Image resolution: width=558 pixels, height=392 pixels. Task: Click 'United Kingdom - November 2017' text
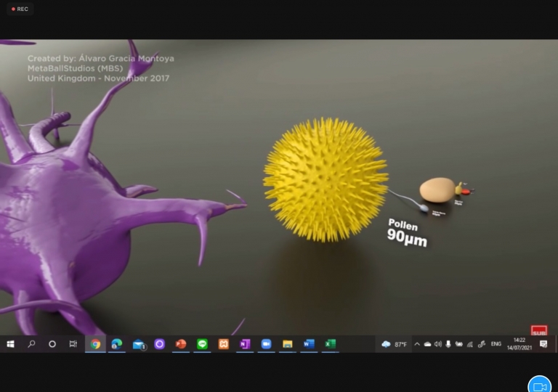click(x=98, y=78)
